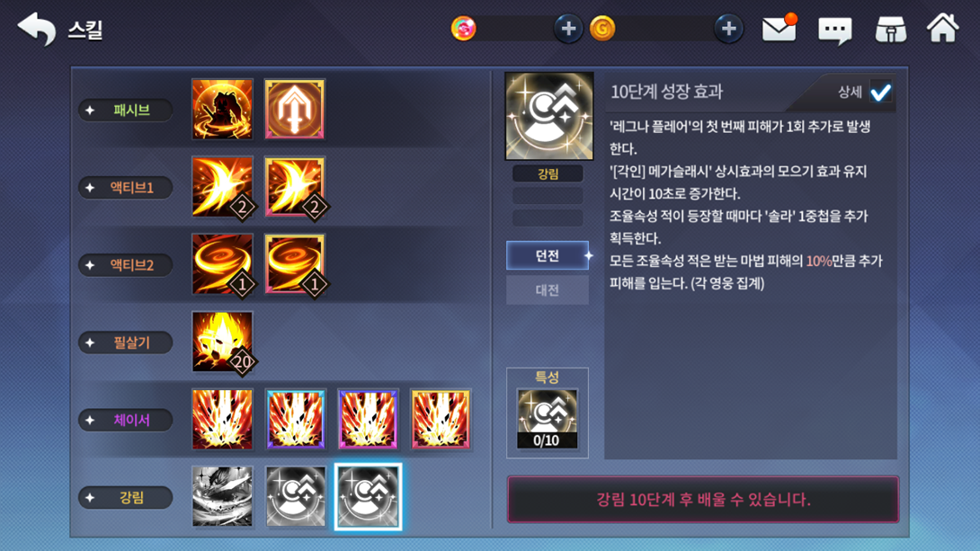Go back with the return arrow icon
The height and width of the screenshot is (551, 980).
(x=36, y=29)
